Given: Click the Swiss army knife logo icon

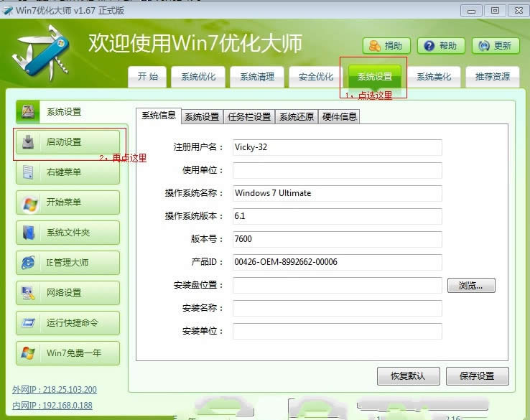Looking at the screenshot, I should point(41,52).
